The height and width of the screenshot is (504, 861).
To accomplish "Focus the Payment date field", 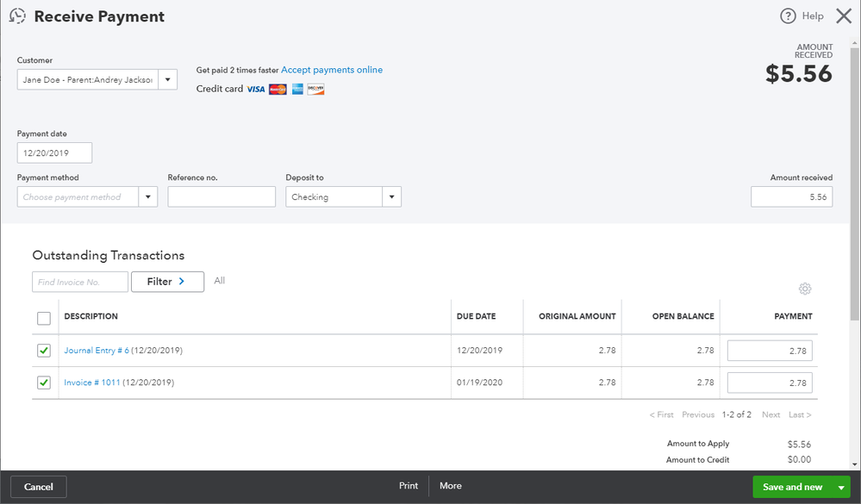I will (x=54, y=152).
